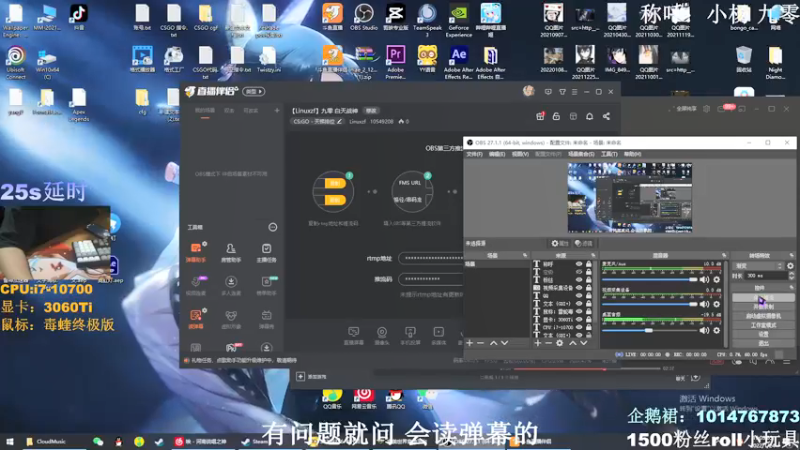This screenshot has width=800, height=450.
Task: Open transition properties gear in OBS
Action: (x=790, y=266)
